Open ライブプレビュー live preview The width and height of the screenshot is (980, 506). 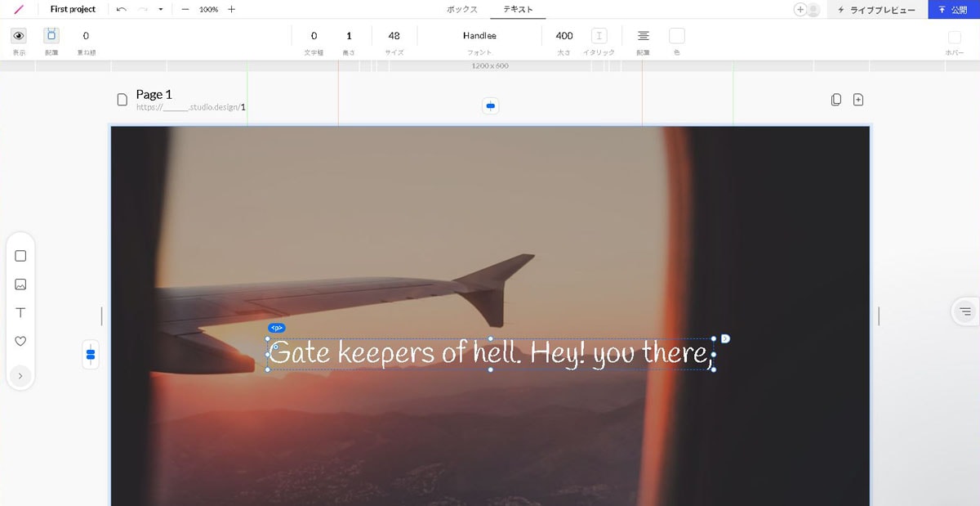point(877,10)
